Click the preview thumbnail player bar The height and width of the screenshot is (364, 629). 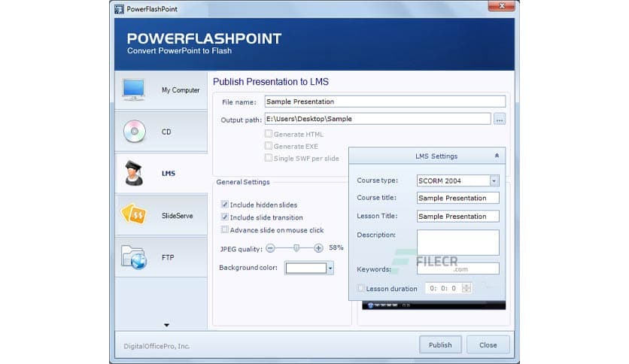point(433,305)
